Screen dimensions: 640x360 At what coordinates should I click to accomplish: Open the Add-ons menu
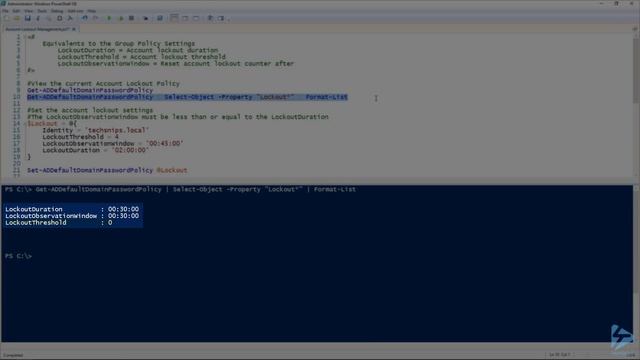[x=75, y=11]
